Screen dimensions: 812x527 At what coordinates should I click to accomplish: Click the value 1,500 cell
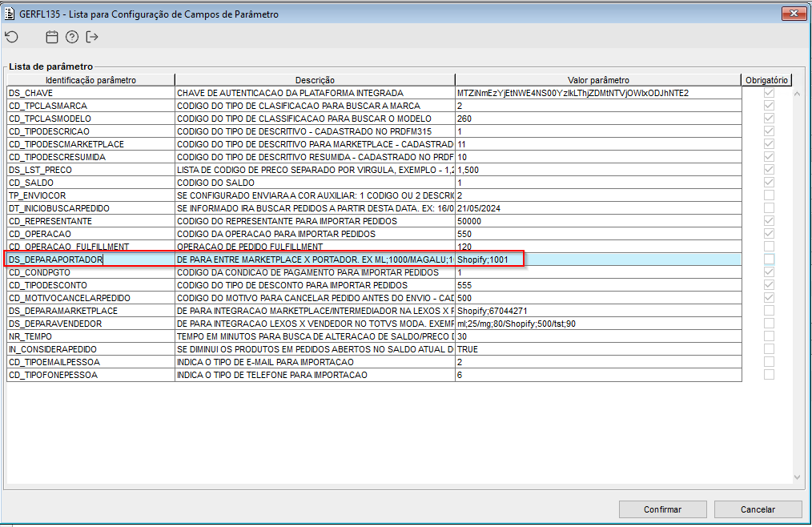coord(598,170)
